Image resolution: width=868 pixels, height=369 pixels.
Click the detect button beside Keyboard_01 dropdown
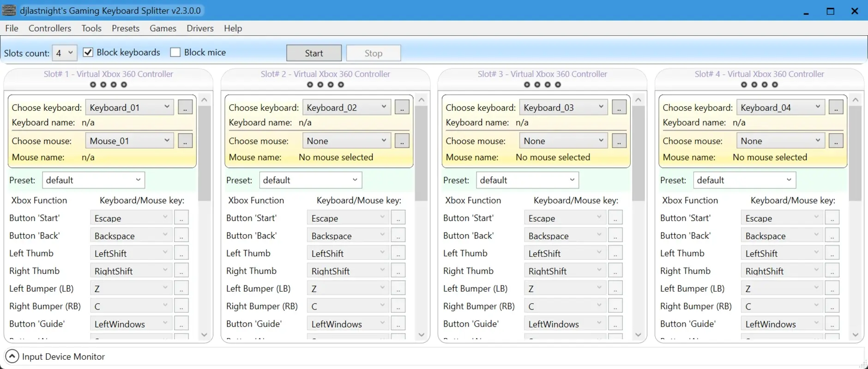[x=185, y=107]
